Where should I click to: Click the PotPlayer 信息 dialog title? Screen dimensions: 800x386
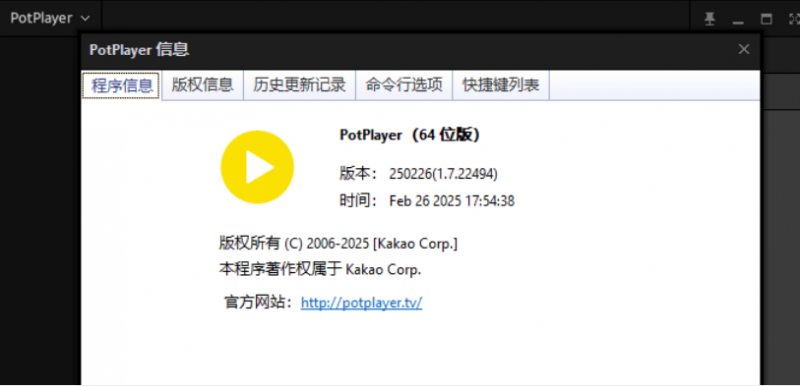click(x=139, y=49)
